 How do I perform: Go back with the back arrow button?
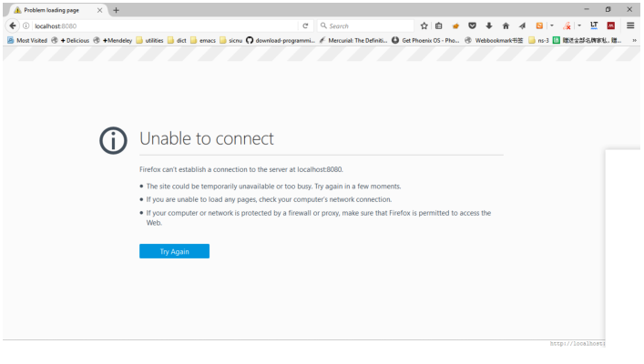point(13,25)
